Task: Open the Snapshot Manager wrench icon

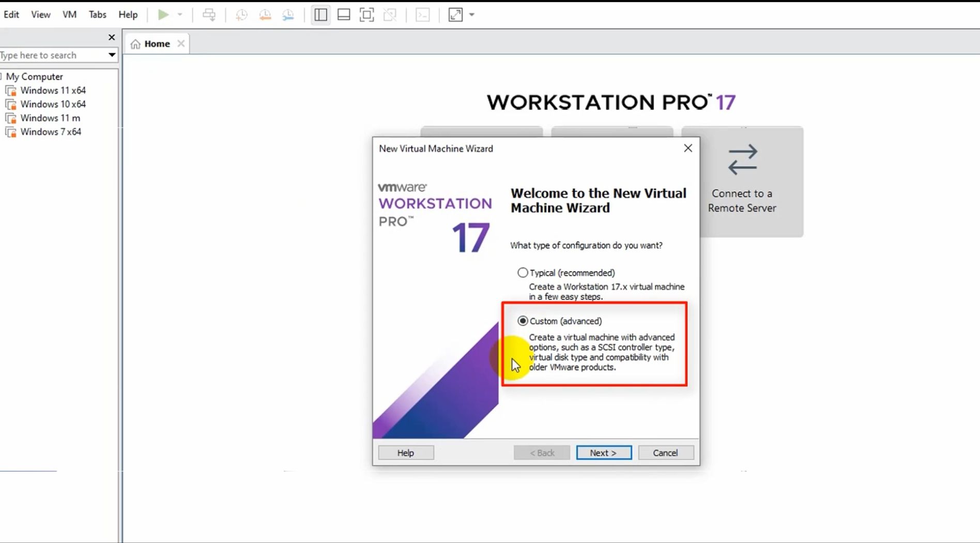Action: (288, 15)
